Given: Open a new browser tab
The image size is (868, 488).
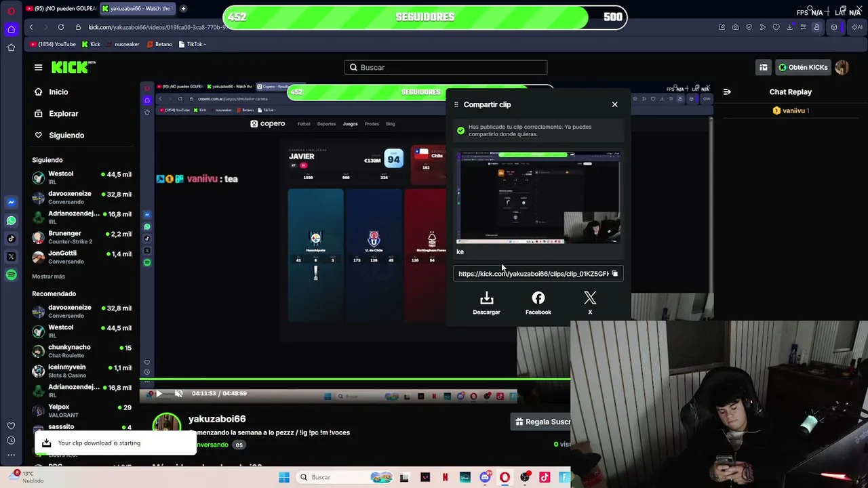Looking at the screenshot, I should coord(183,9).
